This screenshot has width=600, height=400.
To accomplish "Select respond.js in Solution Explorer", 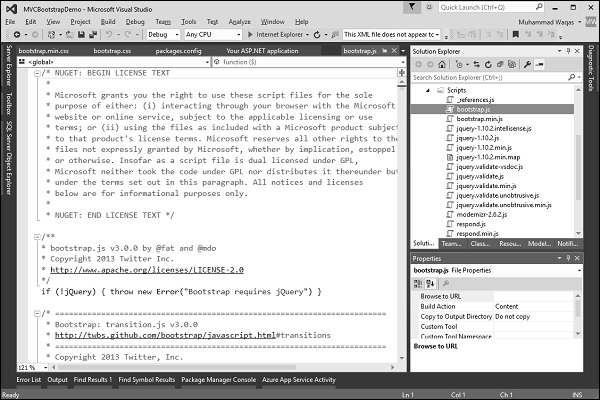I will (x=471, y=224).
